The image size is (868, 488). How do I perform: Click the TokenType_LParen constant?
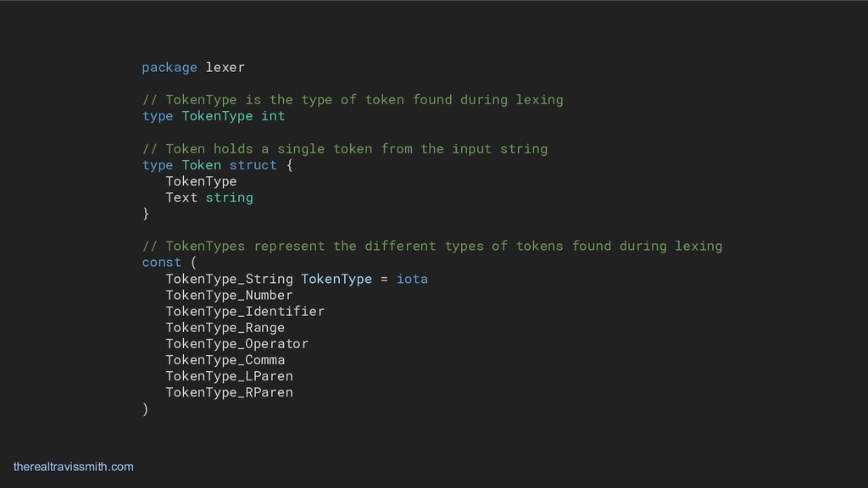click(229, 376)
